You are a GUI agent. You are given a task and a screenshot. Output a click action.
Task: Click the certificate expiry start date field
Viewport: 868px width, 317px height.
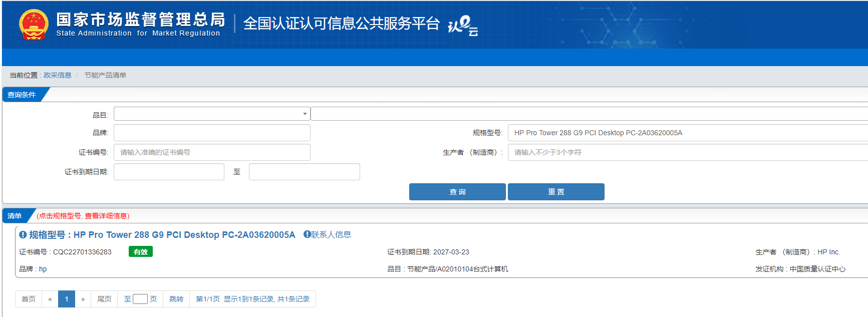click(169, 172)
